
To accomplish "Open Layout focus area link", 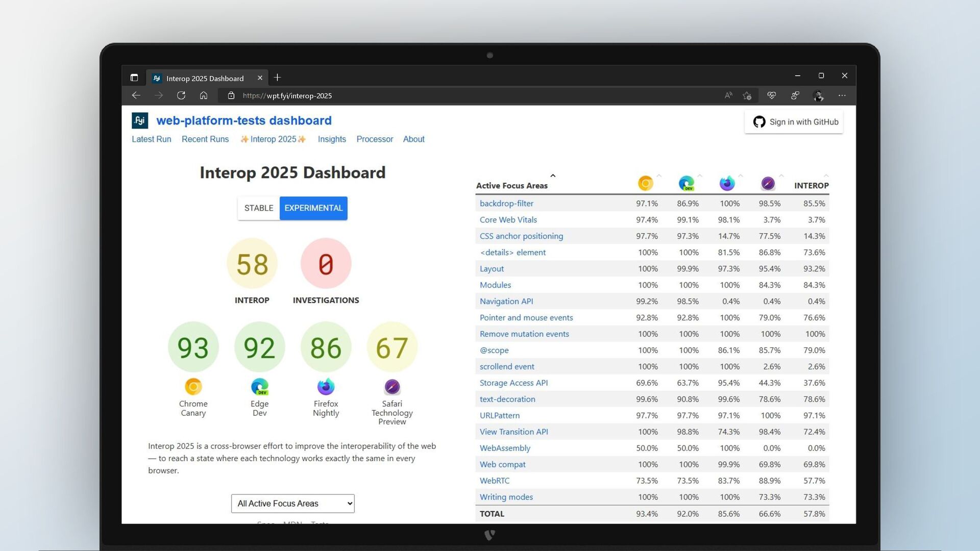I will (492, 269).
